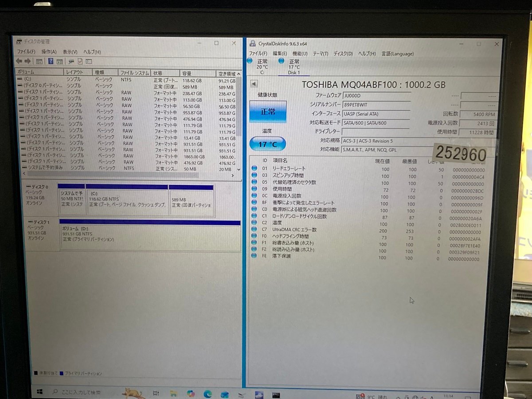Open 言語(Language) menu in CrystalDiskInfo
The height and width of the screenshot is (399, 532).
coord(397,54)
